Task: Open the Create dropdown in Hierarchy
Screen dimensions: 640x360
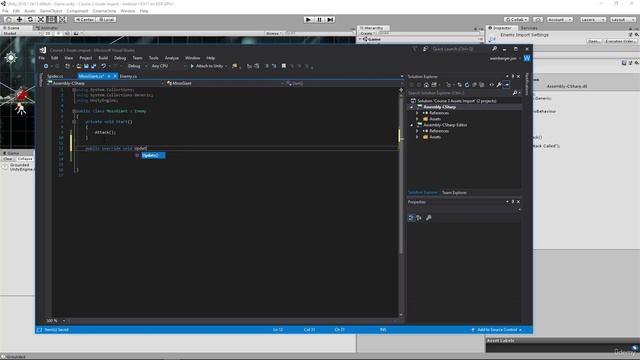Action: coord(367,33)
